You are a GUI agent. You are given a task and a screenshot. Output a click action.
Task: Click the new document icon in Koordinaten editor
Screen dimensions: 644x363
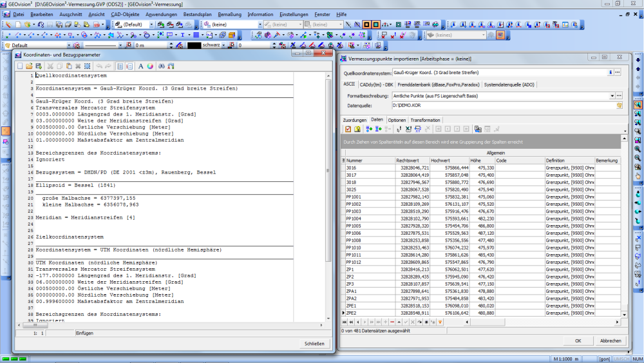coord(20,66)
